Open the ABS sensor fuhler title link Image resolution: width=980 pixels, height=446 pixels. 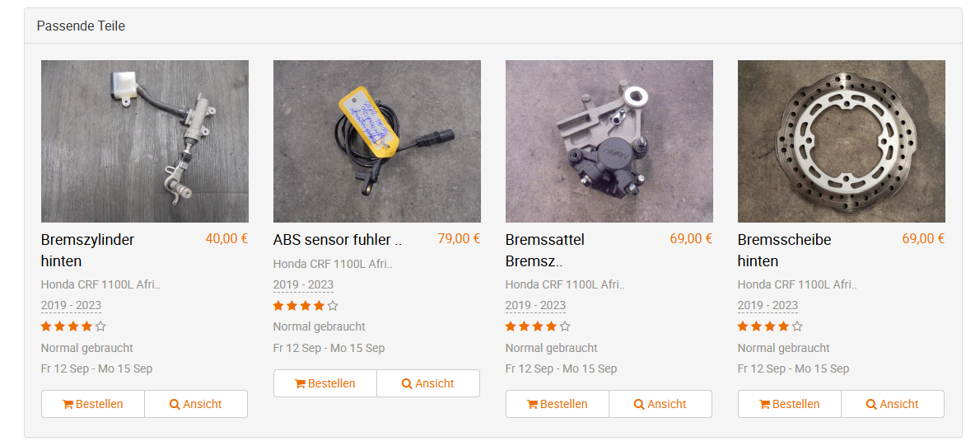pos(338,240)
